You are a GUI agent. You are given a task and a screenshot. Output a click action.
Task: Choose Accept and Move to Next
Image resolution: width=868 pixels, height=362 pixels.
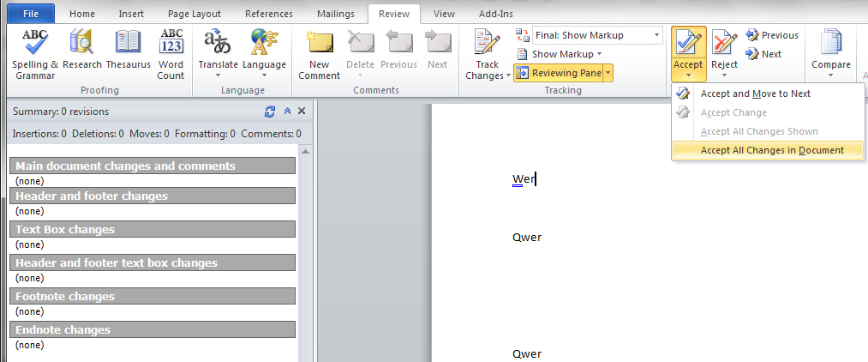pos(768,94)
